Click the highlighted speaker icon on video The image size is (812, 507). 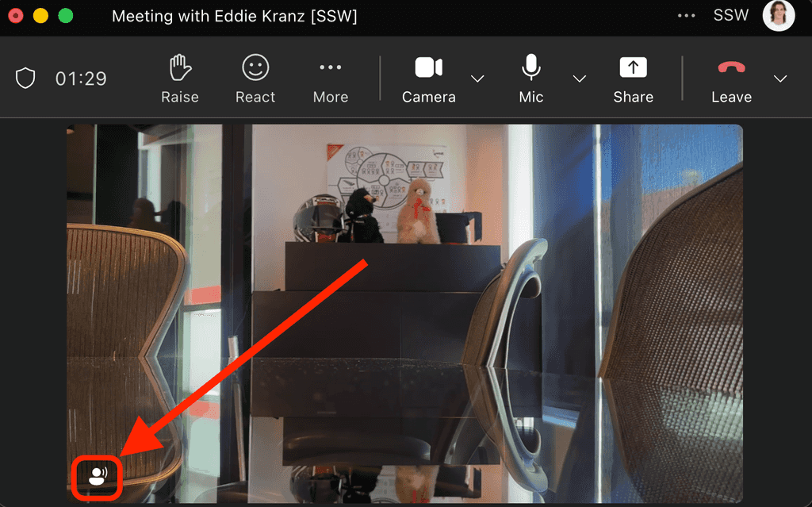pos(97,477)
